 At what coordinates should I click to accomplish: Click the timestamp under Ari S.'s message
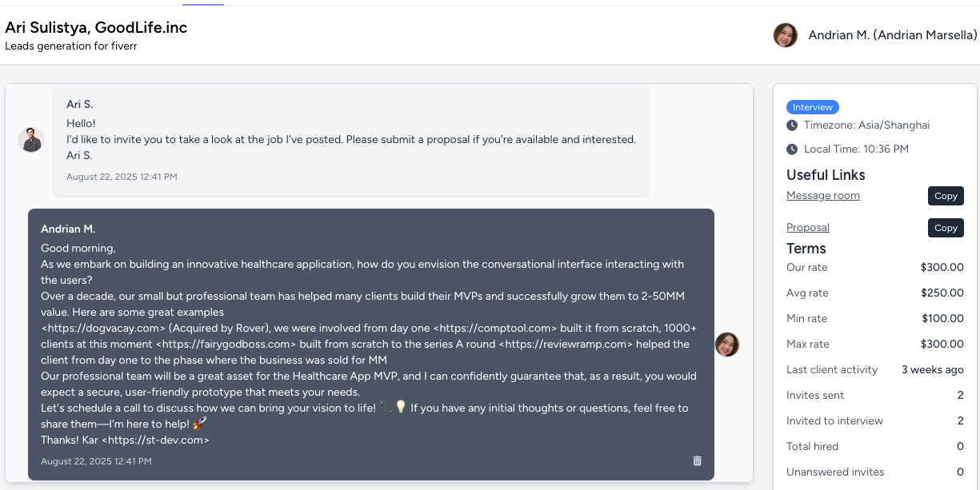point(122,177)
